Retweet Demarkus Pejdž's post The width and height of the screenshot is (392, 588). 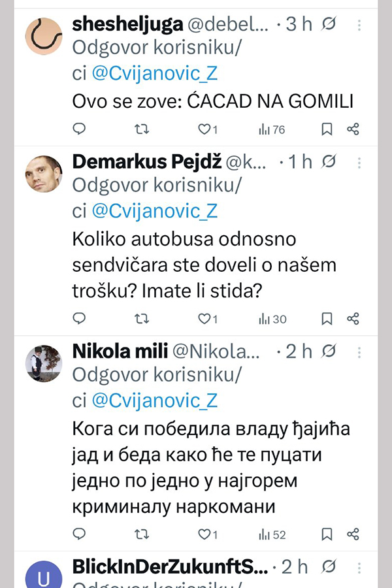[140, 318]
